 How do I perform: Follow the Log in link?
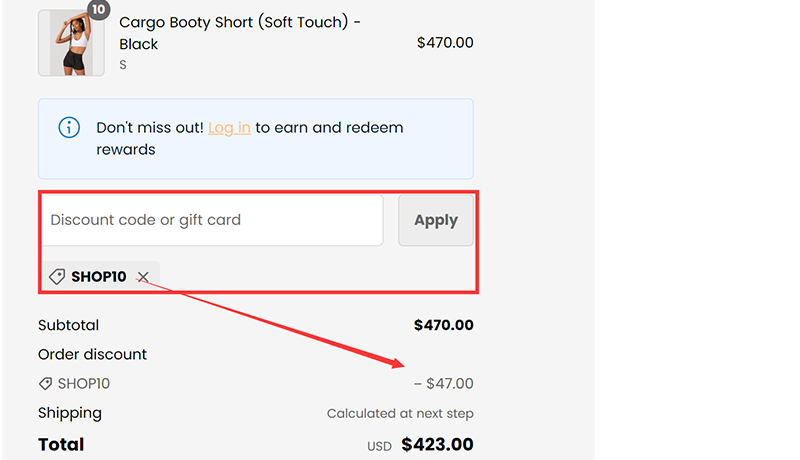tap(229, 128)
